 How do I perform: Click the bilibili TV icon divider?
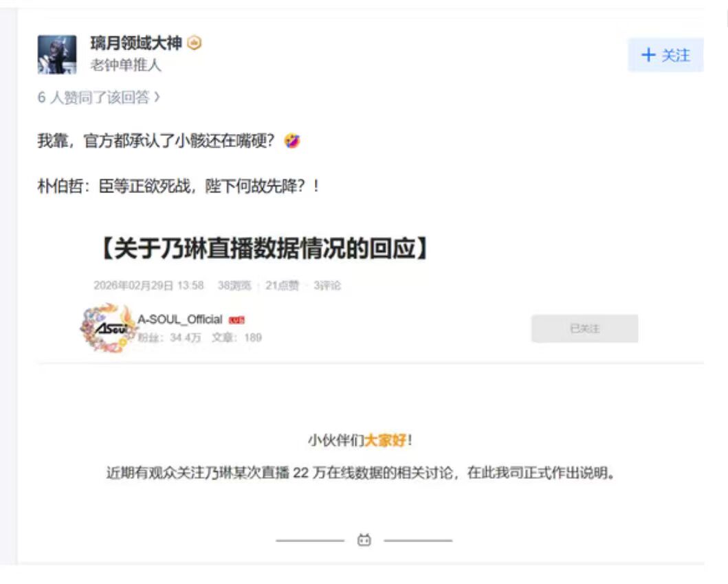tap(364, 540)
